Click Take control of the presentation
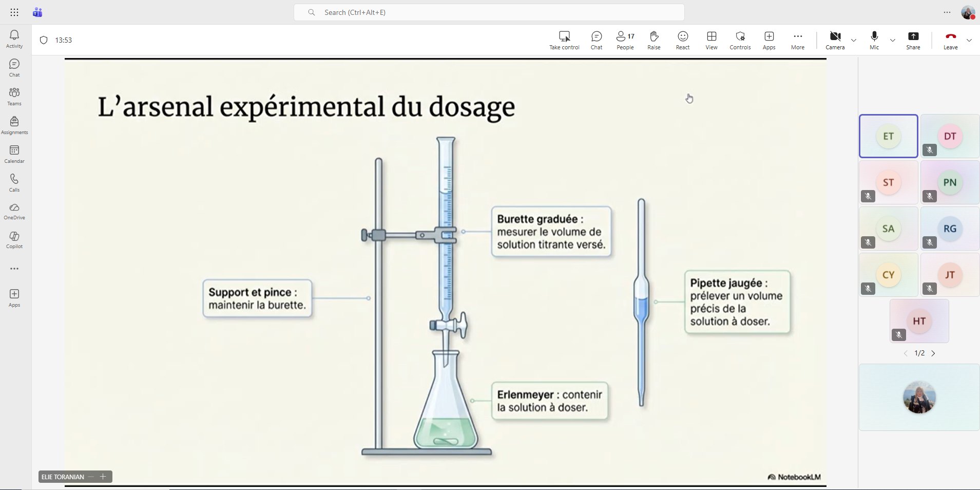This screenshot has width=980, height=490. (x=564, y=40)
